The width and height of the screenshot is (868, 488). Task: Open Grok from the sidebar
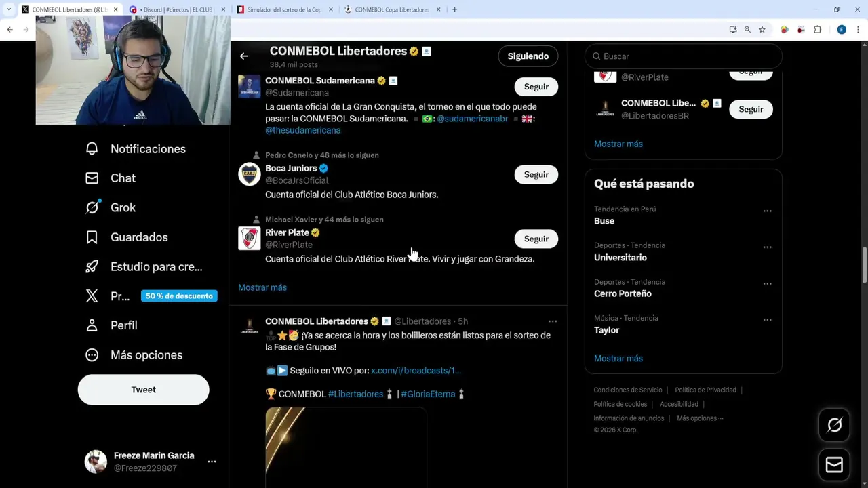coord(123,208)
